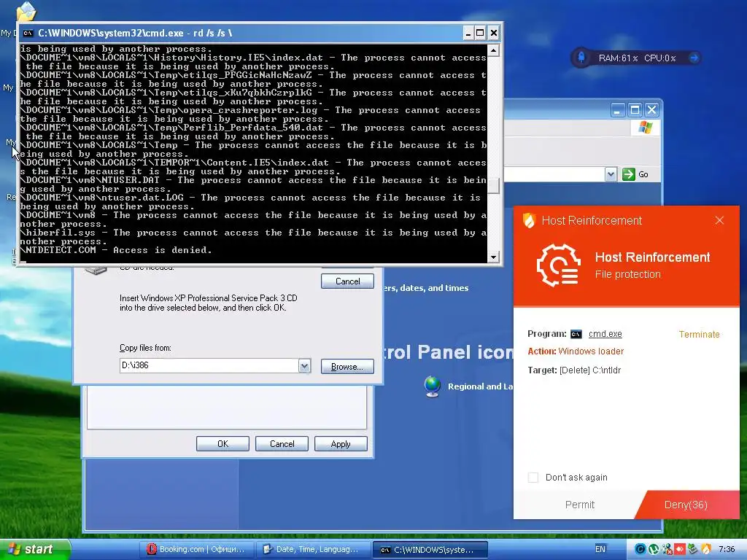
Task: Click the cmd scrollbar up arrow
Action: point(494,50)
